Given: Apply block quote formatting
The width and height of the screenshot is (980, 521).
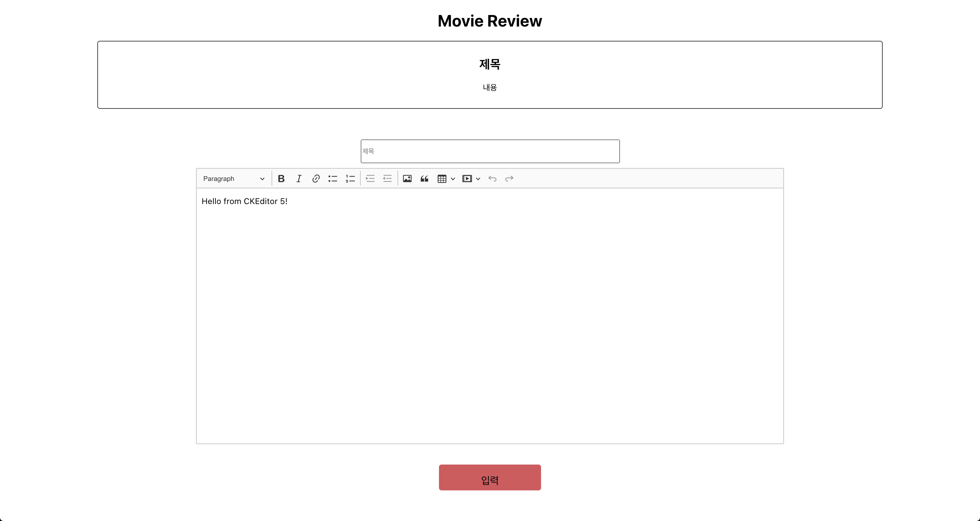Looking at the screenshot, I should pyautogui.click(x=424, y=179).
